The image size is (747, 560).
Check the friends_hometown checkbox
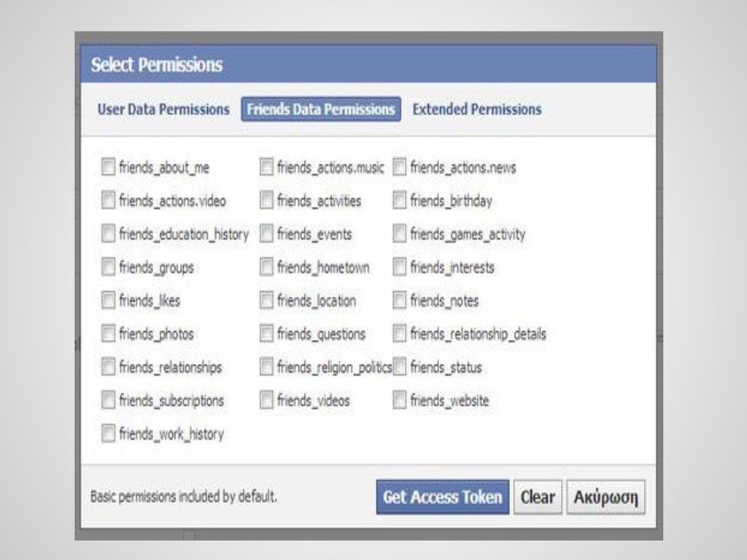pyautogui.click(x=266, y=268)
